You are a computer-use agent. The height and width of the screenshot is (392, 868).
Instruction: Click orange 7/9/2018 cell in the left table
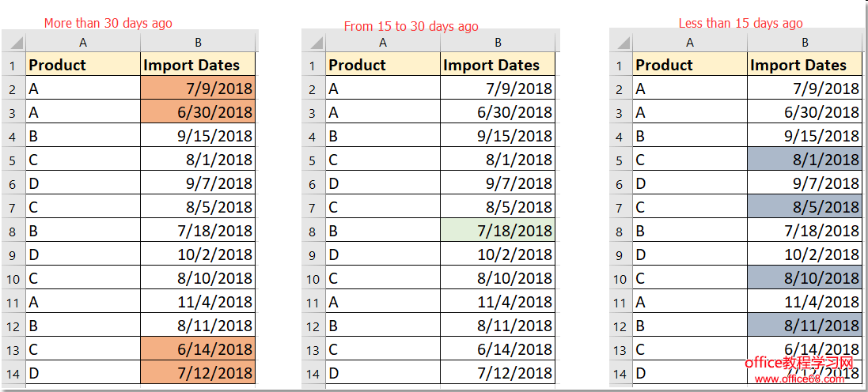pos(198,89)
